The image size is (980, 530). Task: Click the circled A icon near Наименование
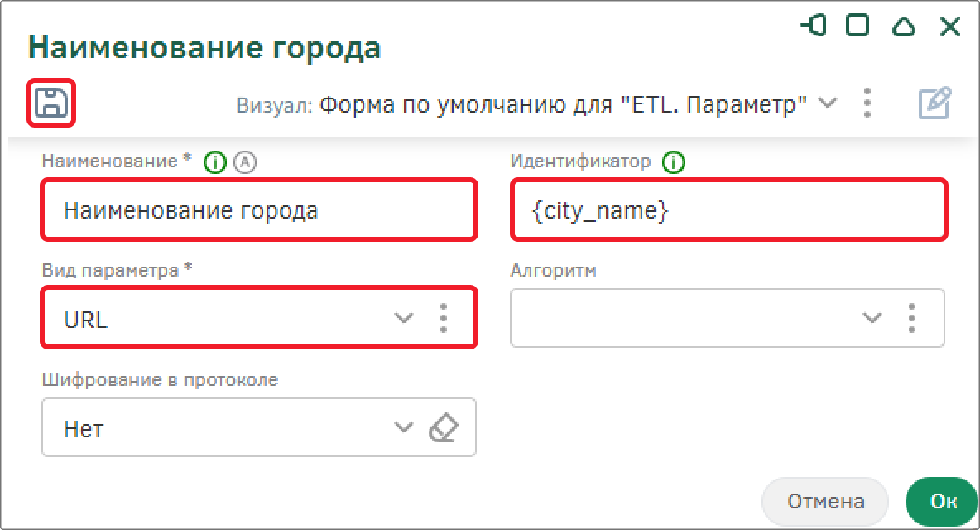coord(245,162)
